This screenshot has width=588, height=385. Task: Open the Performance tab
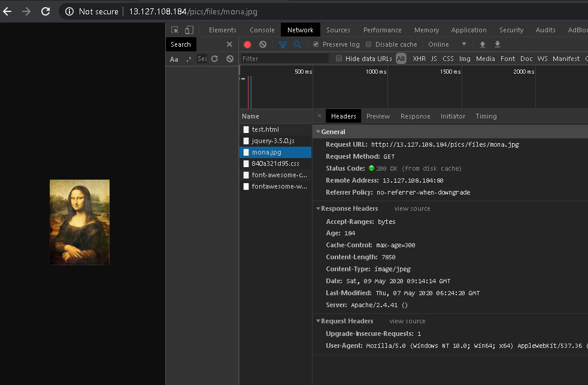(382, 30)
